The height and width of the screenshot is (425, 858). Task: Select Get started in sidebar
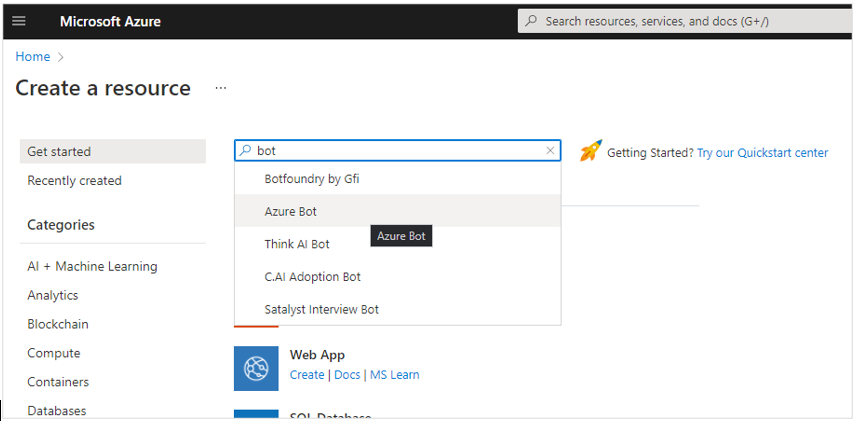113,152
